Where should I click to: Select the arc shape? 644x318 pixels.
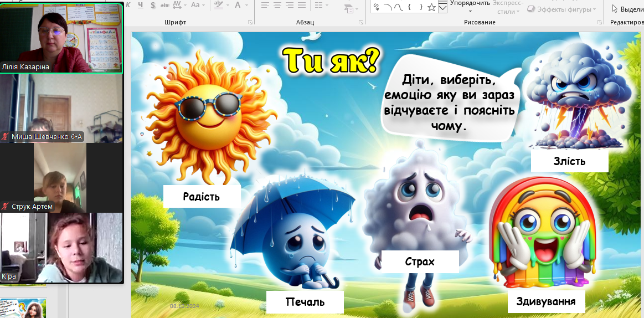[x=387, y=7]
